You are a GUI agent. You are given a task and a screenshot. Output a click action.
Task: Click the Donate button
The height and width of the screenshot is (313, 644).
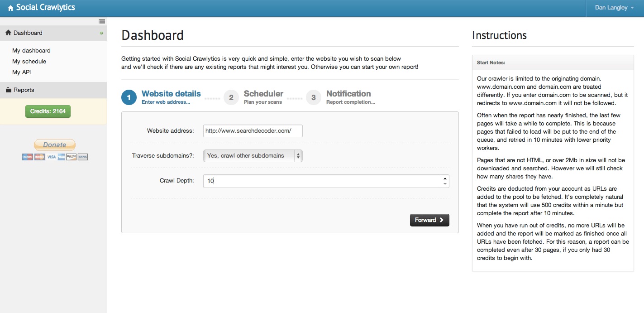pyautogui.click(x=55, y=145)
